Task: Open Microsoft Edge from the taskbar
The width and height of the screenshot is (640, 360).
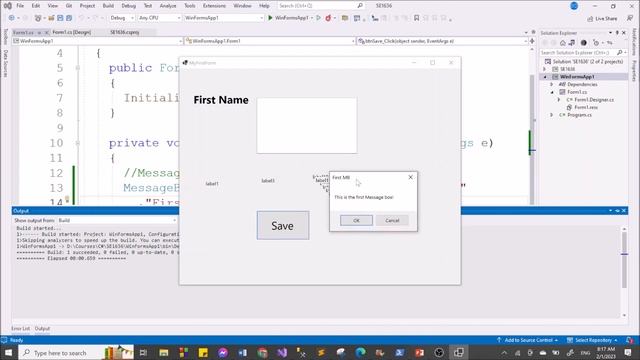Action: tap(360, 352)
